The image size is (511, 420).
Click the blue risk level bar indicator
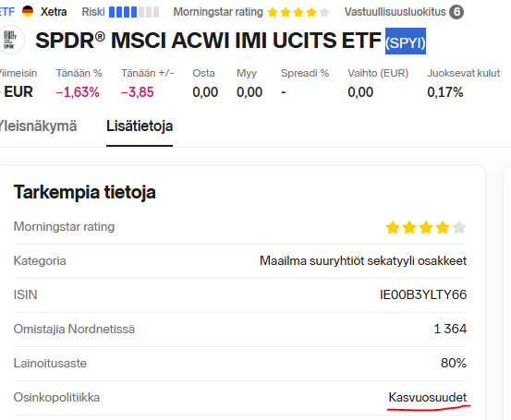(x=134, y=12)
